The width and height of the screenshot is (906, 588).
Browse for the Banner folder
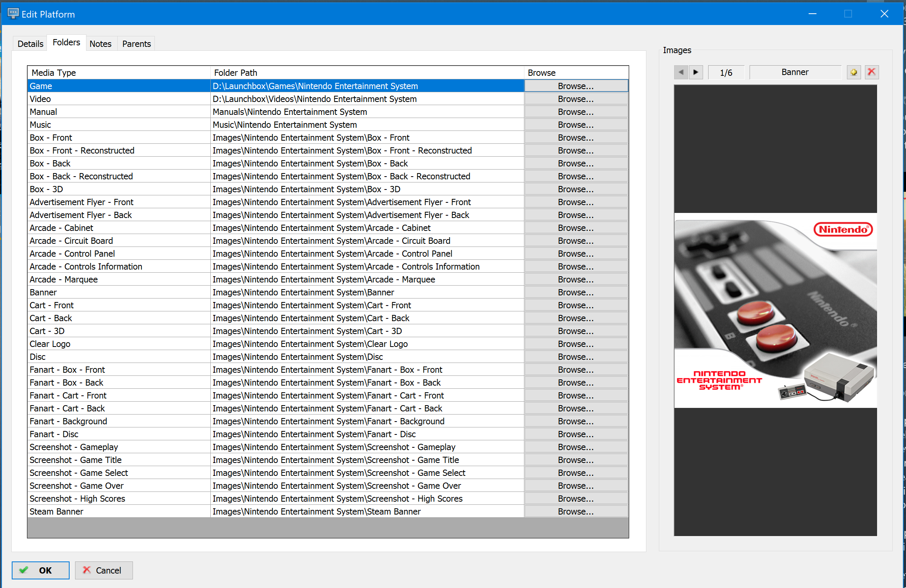576,292
